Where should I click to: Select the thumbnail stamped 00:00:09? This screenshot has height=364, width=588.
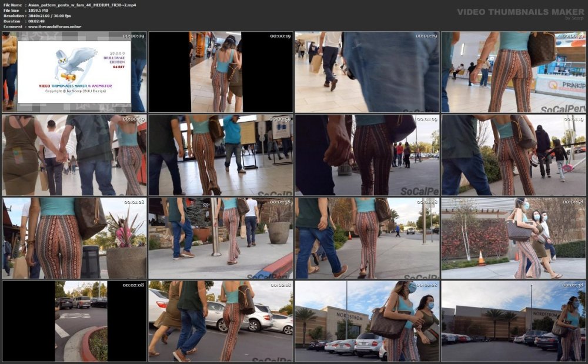tap(74, 72)
